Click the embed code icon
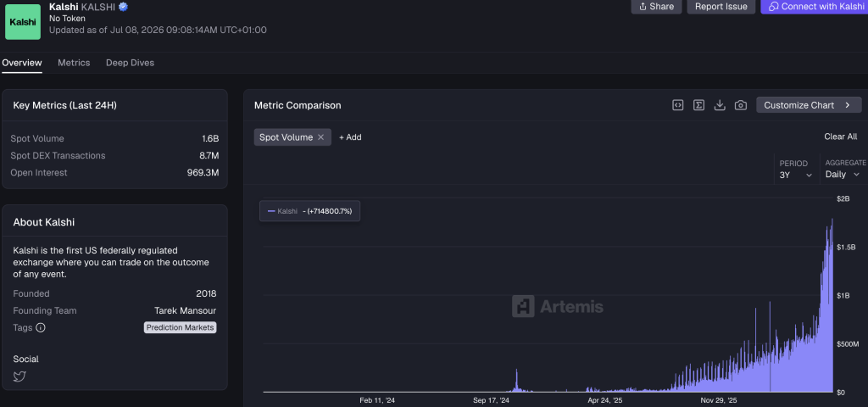 [677, 105]
